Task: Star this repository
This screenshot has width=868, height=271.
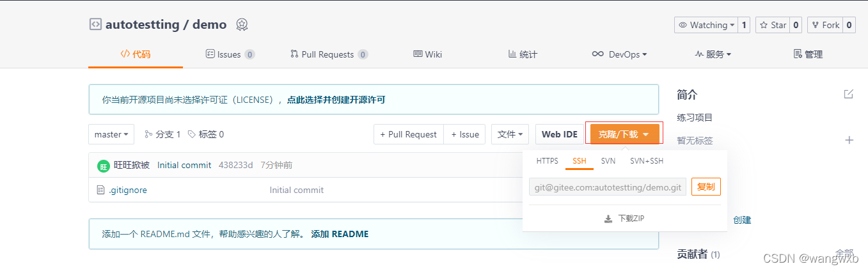Action: click(773, 25)
